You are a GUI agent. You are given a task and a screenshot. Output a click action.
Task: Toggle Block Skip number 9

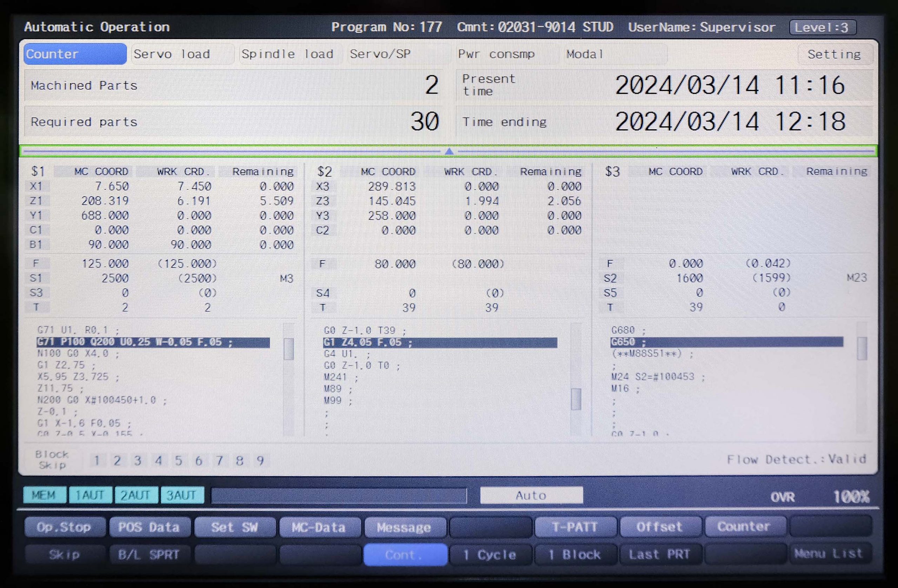pos(260,460)
